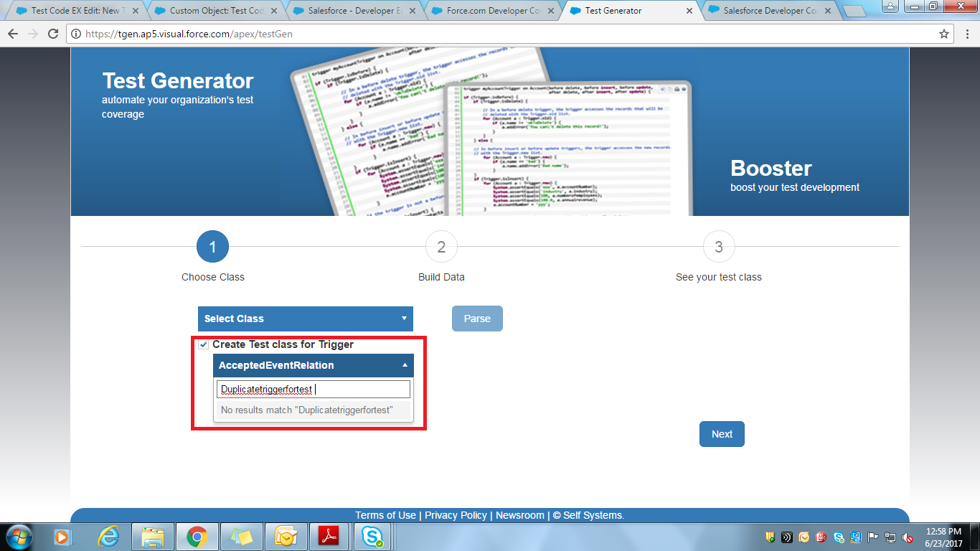This screenshot has width=980, height=551.
Task: Go to step 1 Choose Class
Action: coord(212,247)
